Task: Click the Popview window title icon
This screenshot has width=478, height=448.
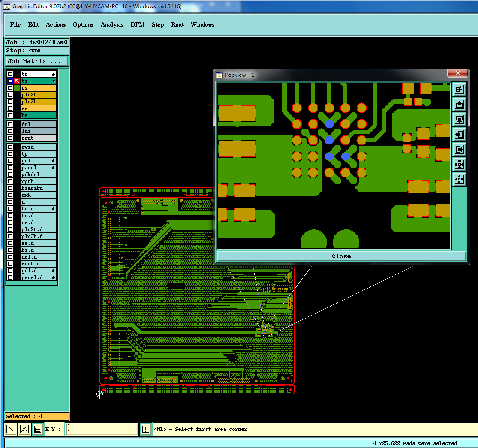Action: pyautogui.click(x=219, y=75)
